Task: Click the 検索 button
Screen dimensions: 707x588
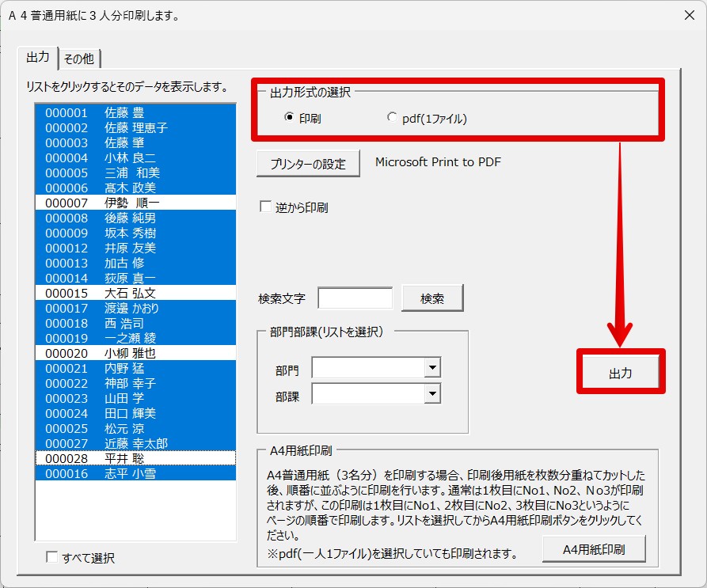Action: pyautogui.click(x=432, y=298)
